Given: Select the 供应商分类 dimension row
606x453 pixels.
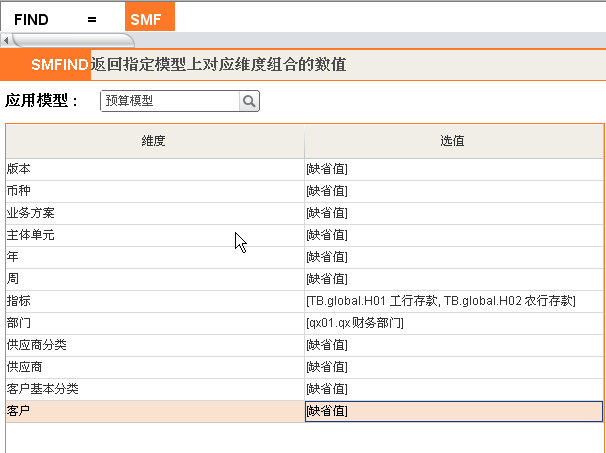Looking at the screenshot, I should 155,346.
